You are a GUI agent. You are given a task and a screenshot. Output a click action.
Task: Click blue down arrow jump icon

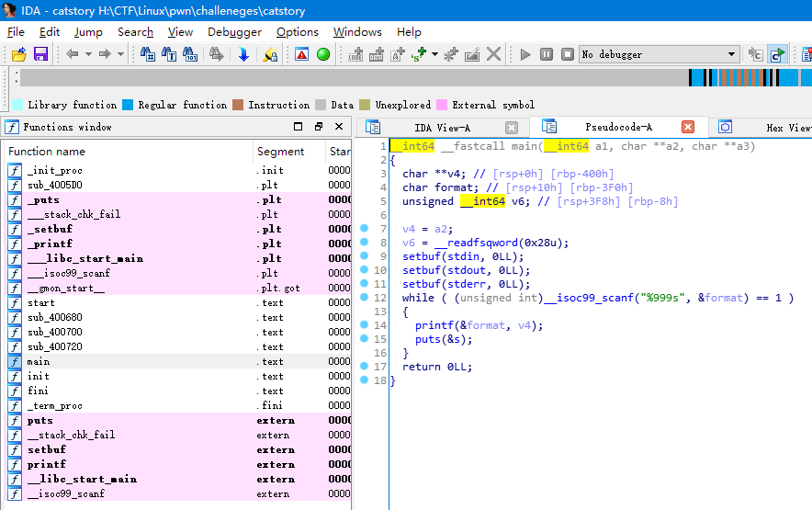click(243, 54)
